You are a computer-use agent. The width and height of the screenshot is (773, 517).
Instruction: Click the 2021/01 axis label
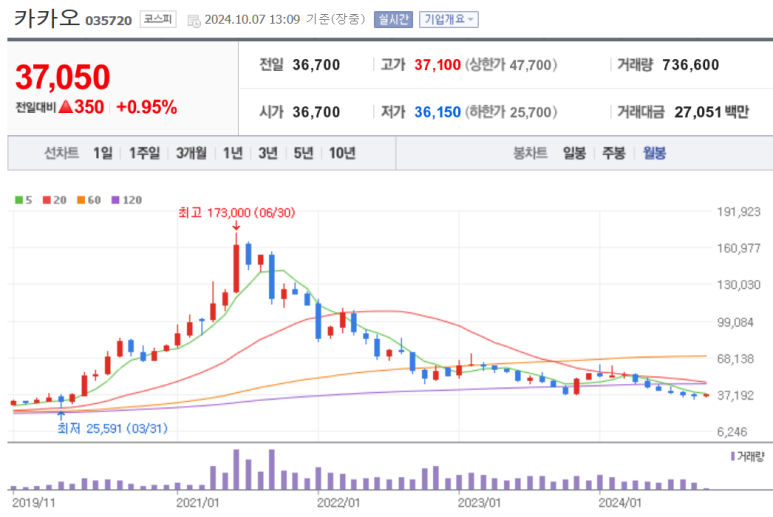(x=198, y=503)
